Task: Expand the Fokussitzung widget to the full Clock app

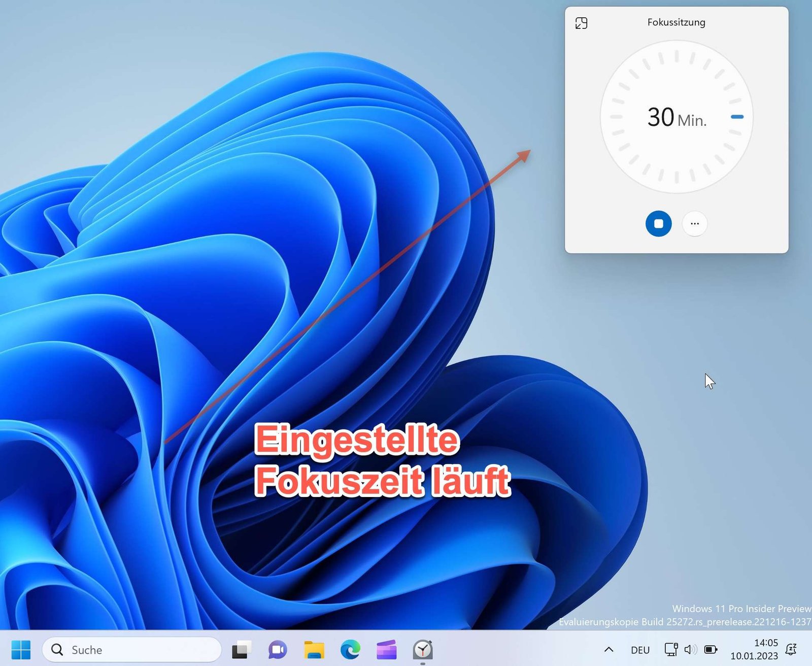Action: pyautogui.click(x=582, y=22)
